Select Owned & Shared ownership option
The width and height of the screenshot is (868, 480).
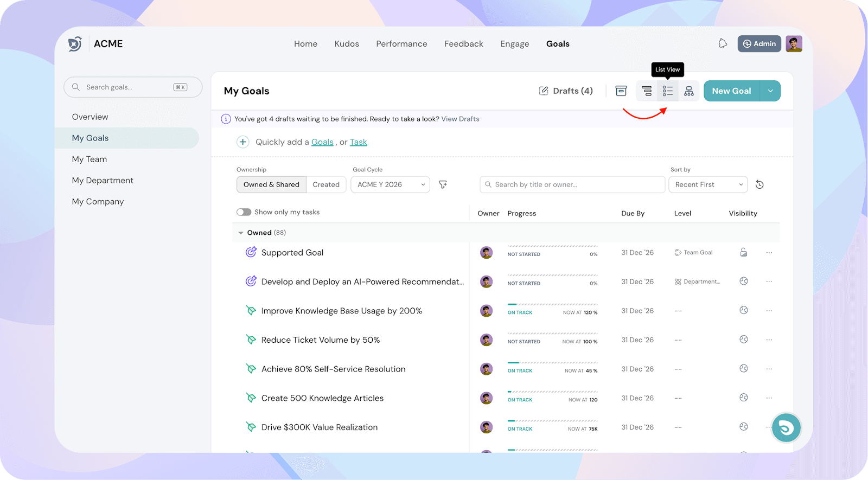(x=271, y=185)
